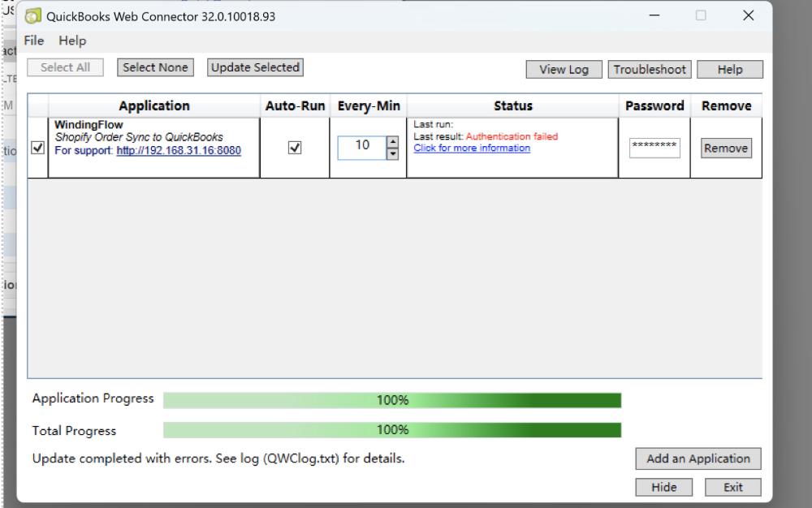Increase Every-Min with the up arrow
This screenshot has width=812, height=508.
(x=393, y=142)
